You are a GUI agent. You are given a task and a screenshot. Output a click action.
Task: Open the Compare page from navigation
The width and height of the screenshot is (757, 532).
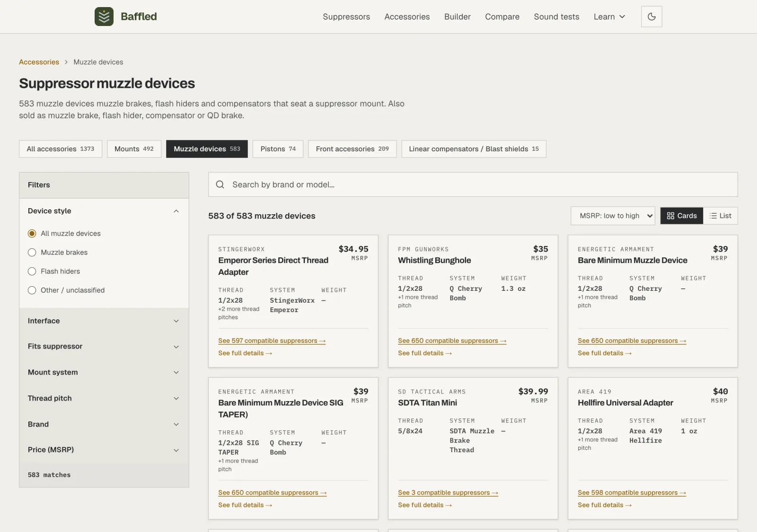click(x=502, y=17)
